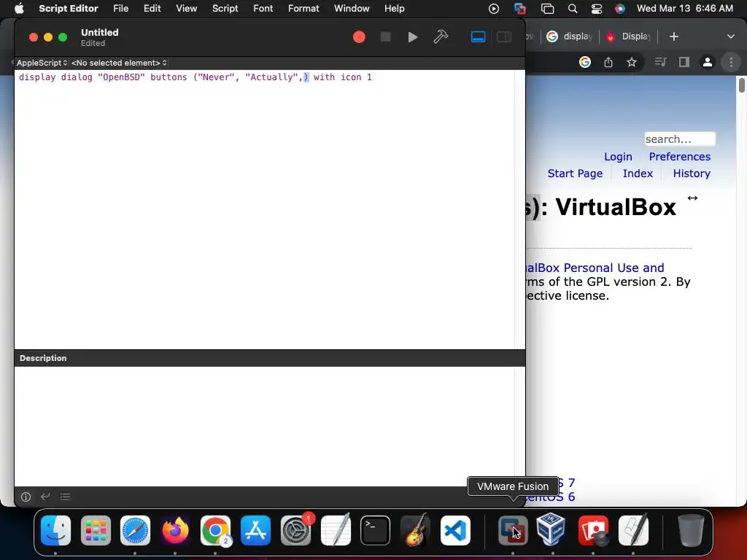This screenshot has height=560, width=747.
Task: Open the No selected element dropdown
Action: [119, 63]
